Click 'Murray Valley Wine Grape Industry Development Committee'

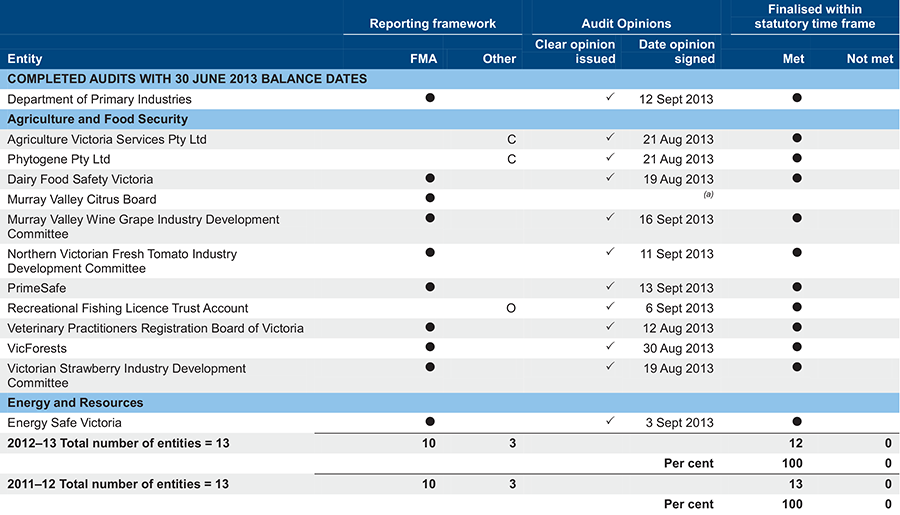[143, 227]
